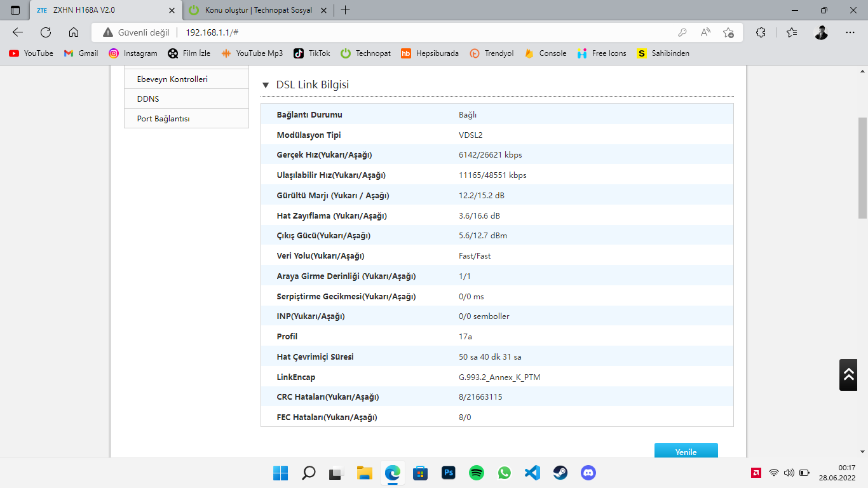Click the Güvenli değil security warning
Image resolution: width=868 pixels, height=488 pixels.
pos(137,32)
